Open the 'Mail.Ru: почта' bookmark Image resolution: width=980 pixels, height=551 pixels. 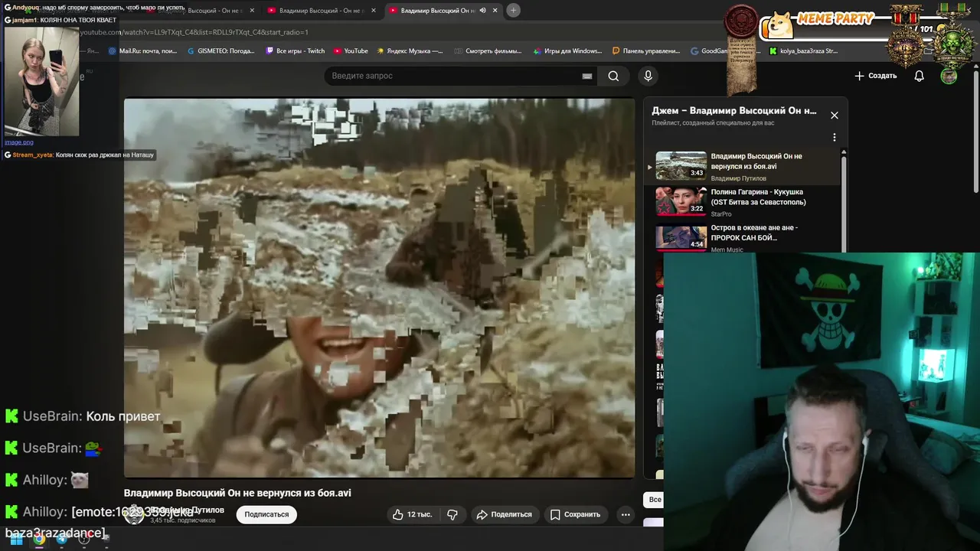[142, 51]
